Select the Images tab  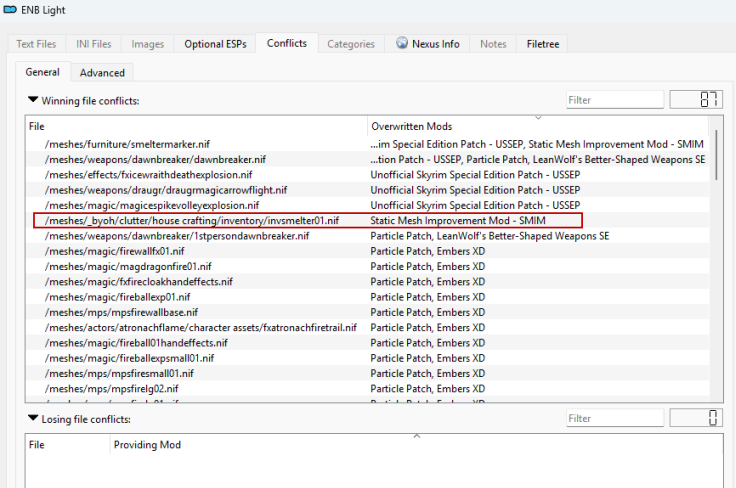click(148, 44)
